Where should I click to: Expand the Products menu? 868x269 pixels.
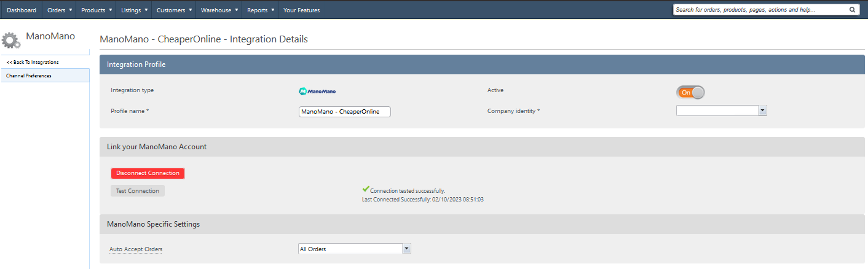97,10
